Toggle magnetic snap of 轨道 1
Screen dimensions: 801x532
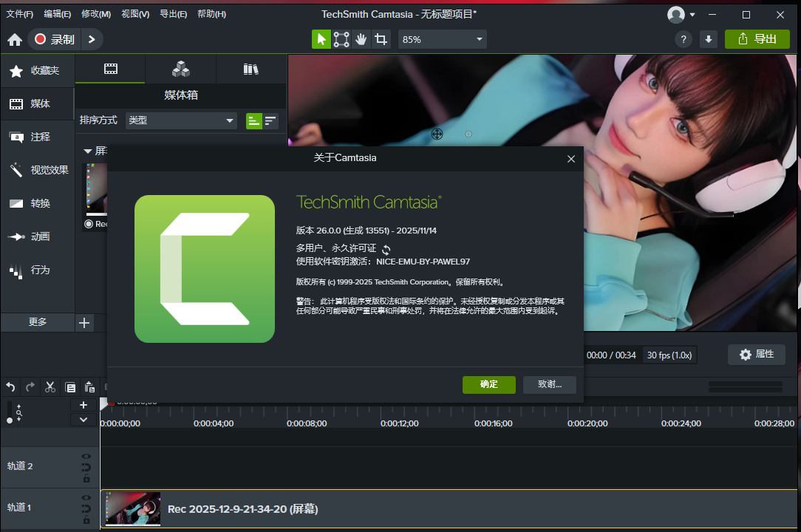click(x=86, y=508)
